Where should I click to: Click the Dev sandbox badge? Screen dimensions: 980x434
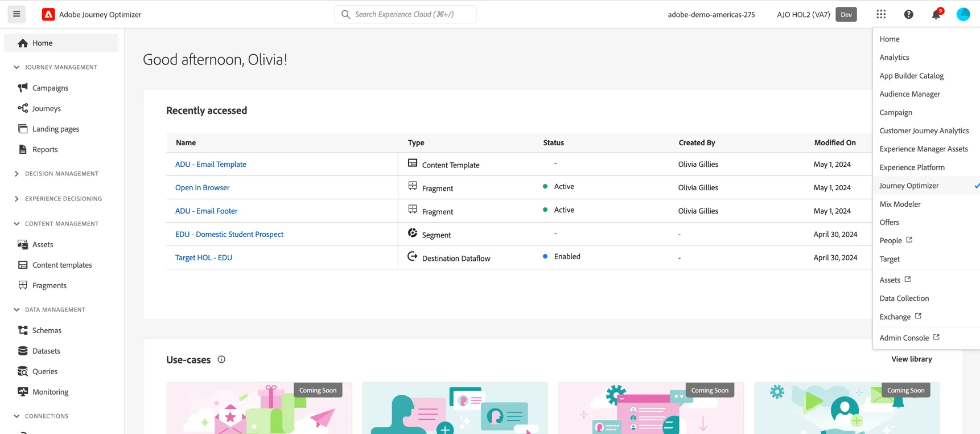coord(846,14)
